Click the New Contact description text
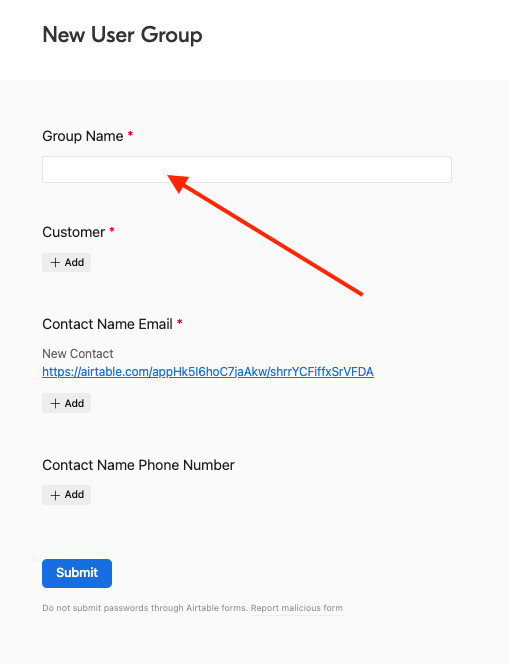The height and width of the screenshot is (664, 509). [78, 354]
